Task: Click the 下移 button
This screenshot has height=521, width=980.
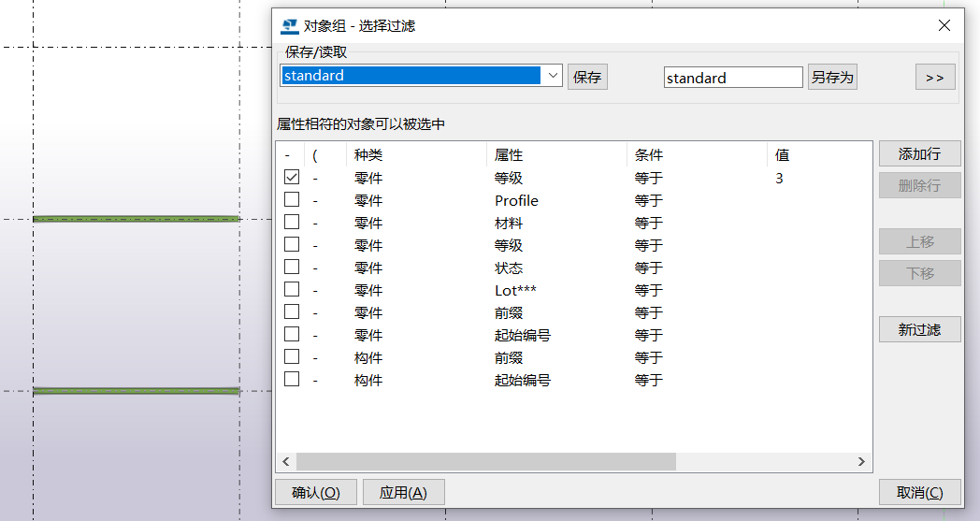Action: click(919, 273)
